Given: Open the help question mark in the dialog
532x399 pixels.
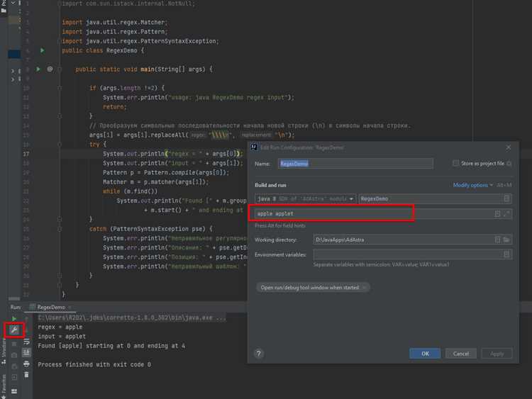Looking at the screenshot, I should coord(258,354).
